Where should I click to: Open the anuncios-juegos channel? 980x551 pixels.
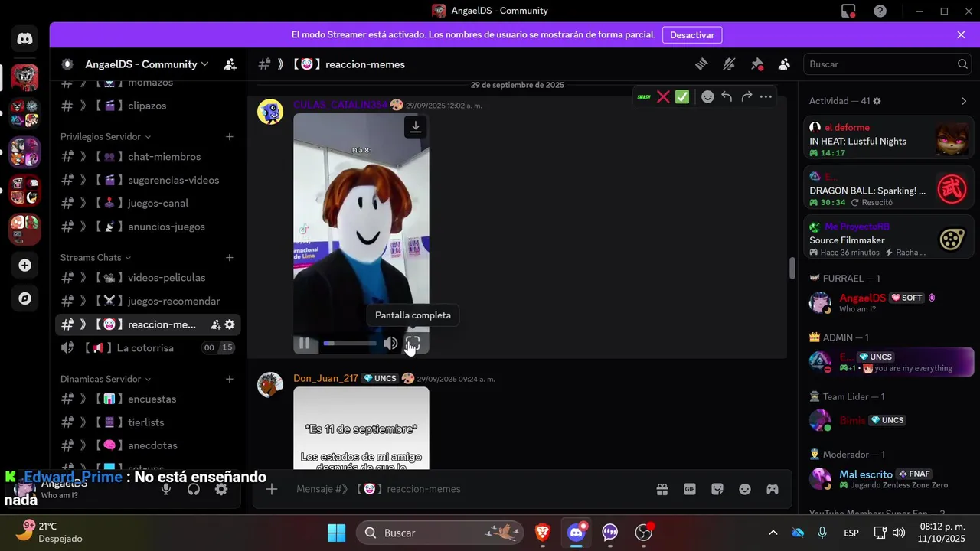click(147, 227)
